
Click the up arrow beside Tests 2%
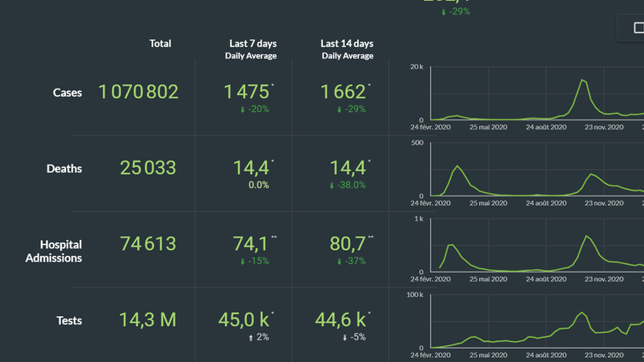point(250,337)
